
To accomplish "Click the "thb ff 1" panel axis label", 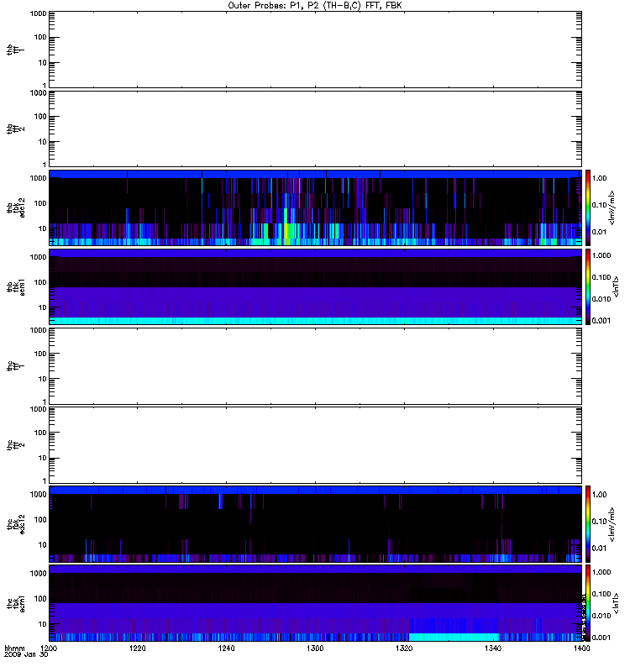I will click(15, 50).
